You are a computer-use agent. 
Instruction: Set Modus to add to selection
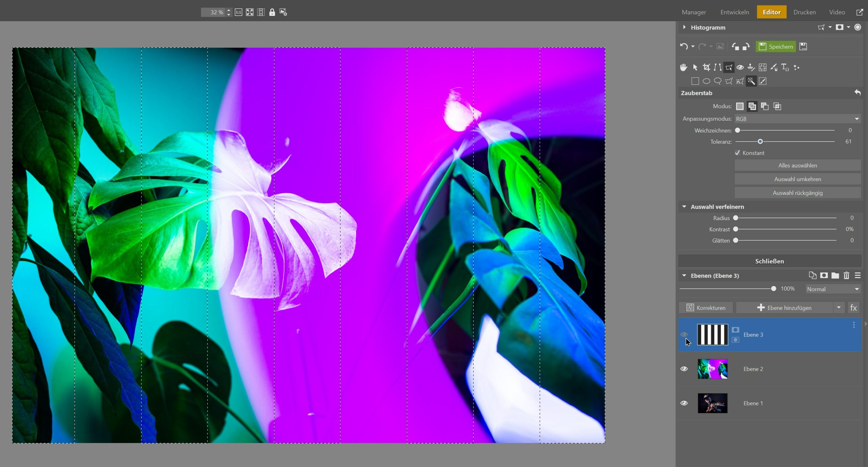[752, 106]
